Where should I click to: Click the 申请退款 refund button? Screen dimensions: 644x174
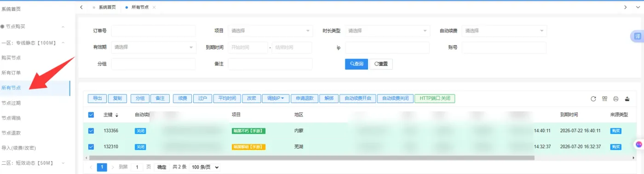tap(305, 98)
